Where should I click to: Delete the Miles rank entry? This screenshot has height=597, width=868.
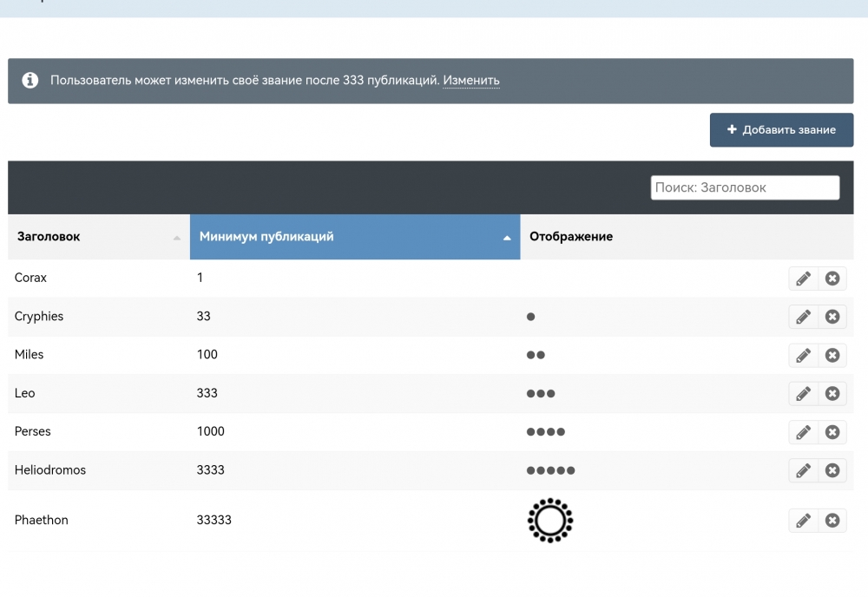coord(832,355)
